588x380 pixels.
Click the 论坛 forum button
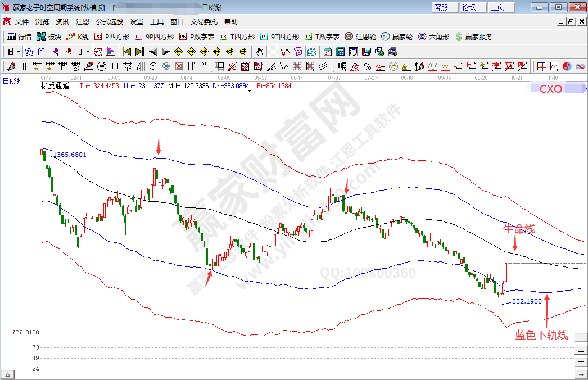point(469,7)
